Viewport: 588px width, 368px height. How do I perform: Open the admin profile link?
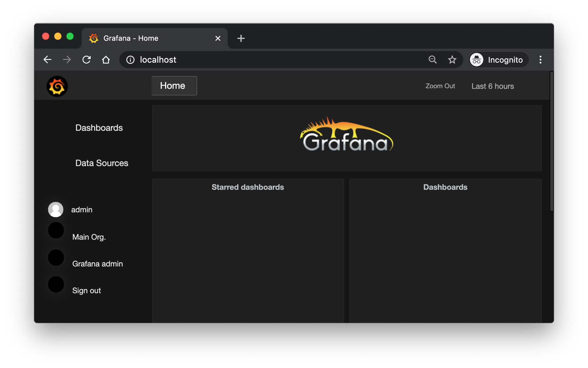click(x=82, y=210)
